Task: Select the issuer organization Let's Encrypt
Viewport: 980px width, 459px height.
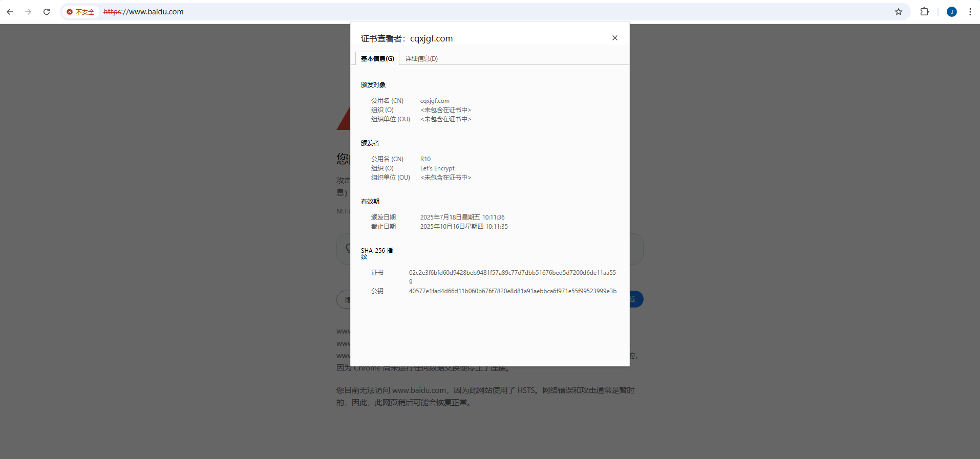Action: 437,168
